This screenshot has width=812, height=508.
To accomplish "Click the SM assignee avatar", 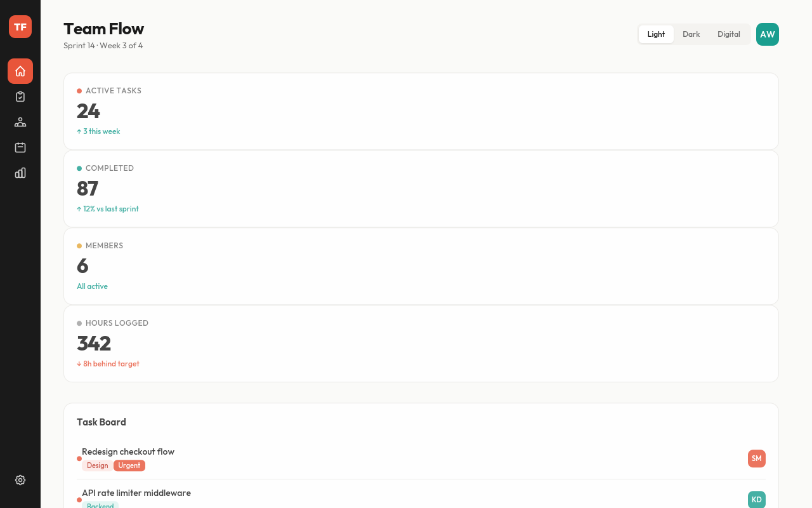I will point(756,458).
